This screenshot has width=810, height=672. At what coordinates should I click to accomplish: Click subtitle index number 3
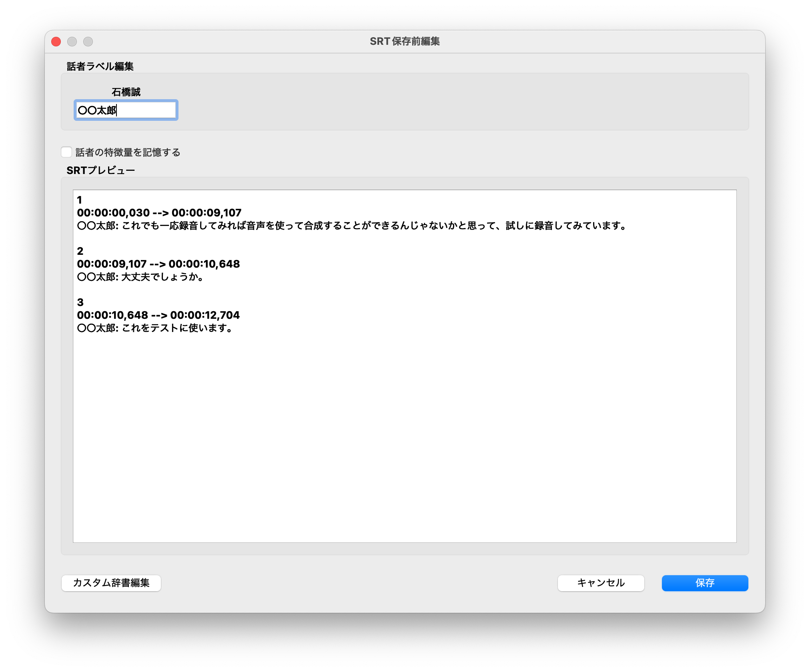[80, 302]
